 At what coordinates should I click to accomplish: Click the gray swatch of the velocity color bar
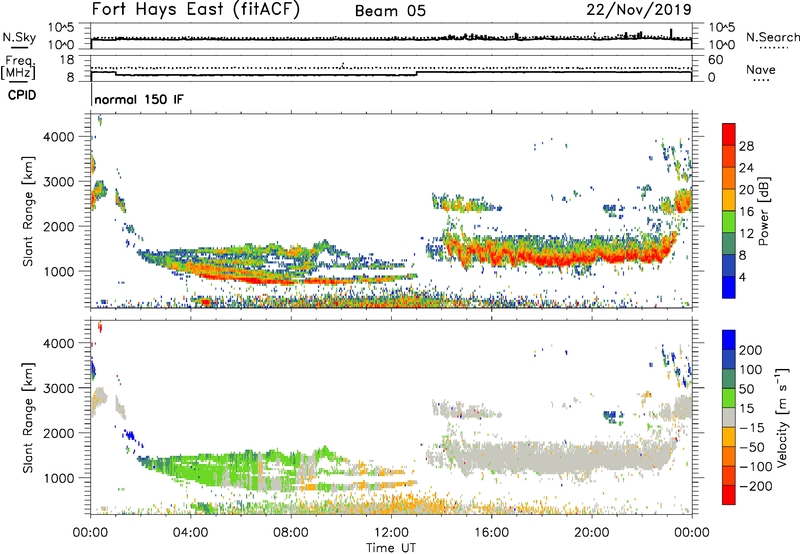point(729,418)
